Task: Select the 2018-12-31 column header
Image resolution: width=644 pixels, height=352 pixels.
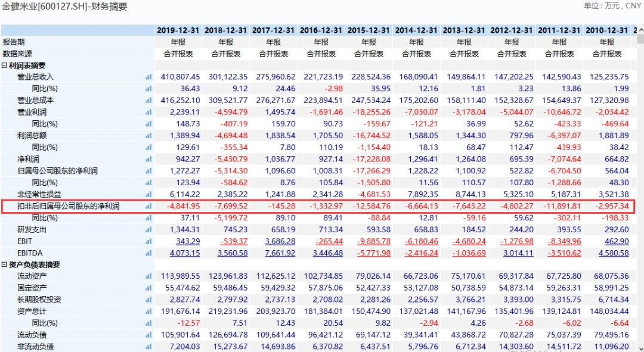Action: (225, 30)
